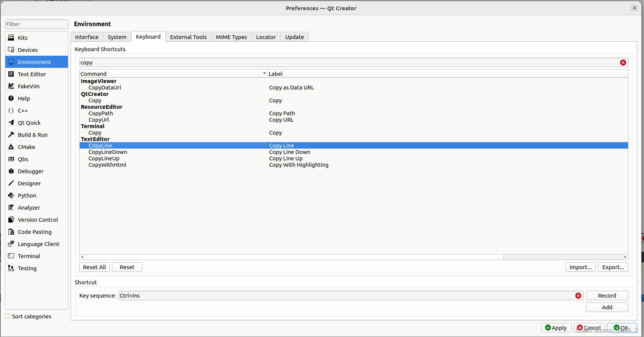Switch to the External Tools tab
The width and height of the screenshot is (644, 337).
coord(189,37)
